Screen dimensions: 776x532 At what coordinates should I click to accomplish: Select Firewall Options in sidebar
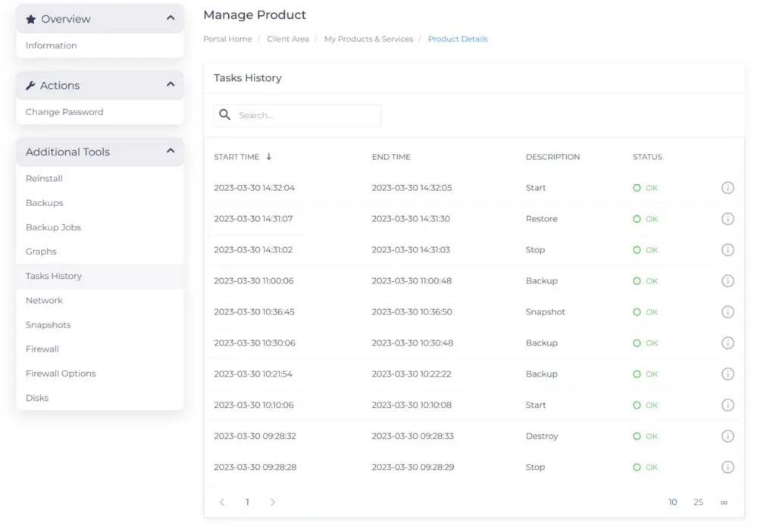pyautogui.click(x=61, y=374)
